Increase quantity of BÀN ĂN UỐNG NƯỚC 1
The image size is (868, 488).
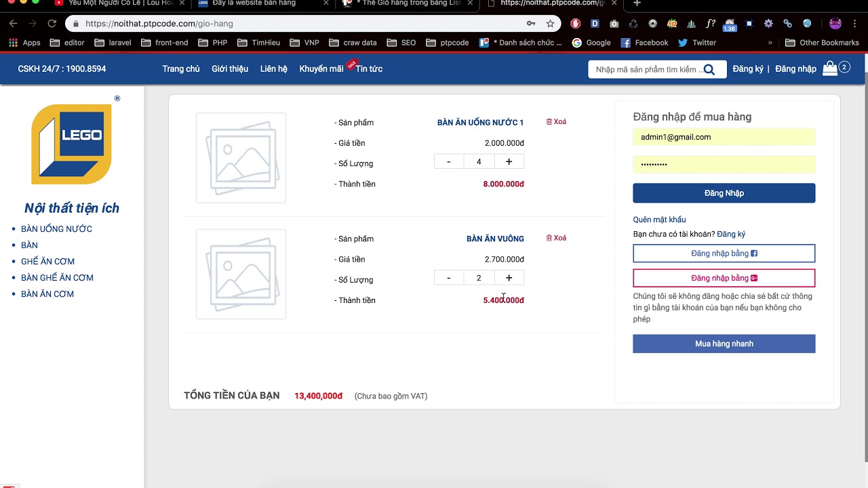(509, 162)
